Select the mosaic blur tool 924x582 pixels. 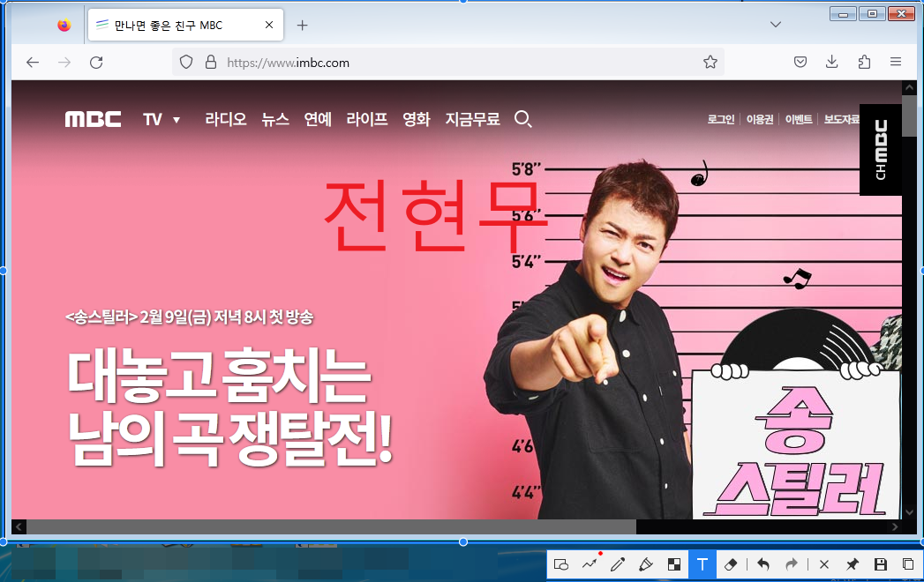(674, 564)
